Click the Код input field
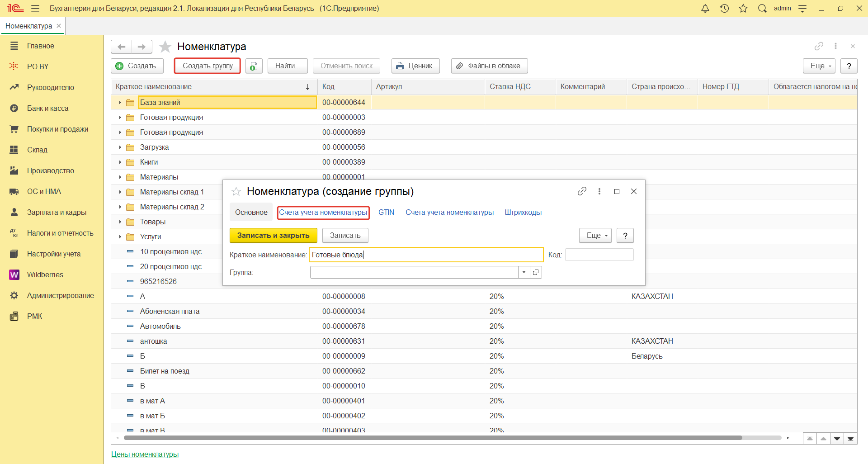 (x=599, y=255)
